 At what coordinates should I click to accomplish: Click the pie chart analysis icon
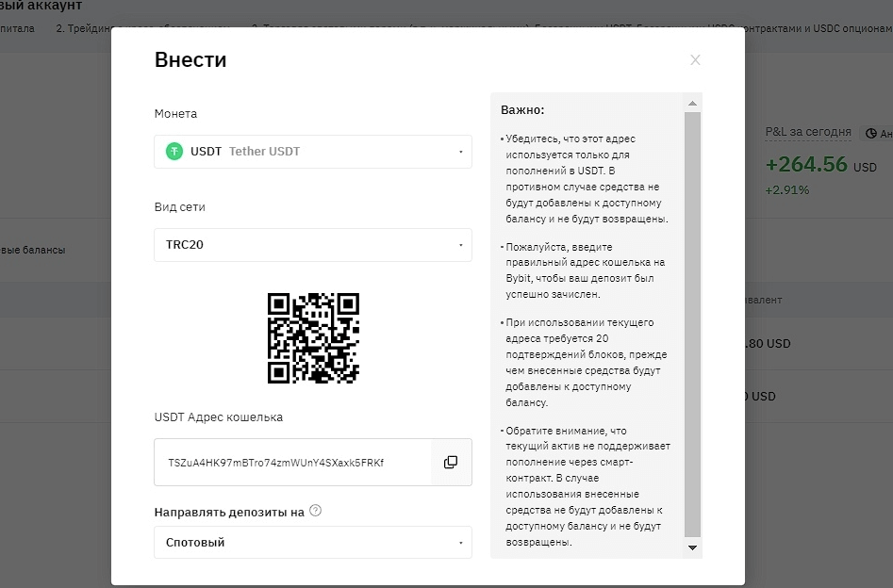pyautogui.click(x=870, y=134)
